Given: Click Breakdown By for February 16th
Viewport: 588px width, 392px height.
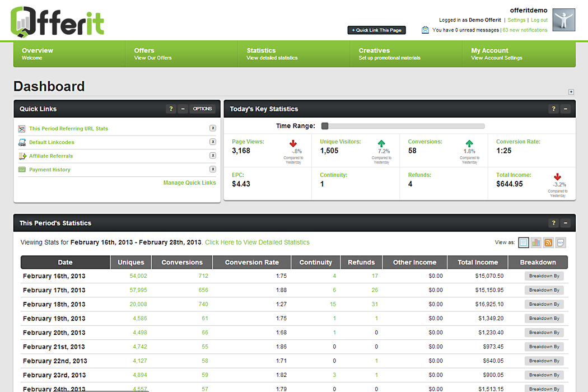Looking at the screenshot, I should click(544, 276).
